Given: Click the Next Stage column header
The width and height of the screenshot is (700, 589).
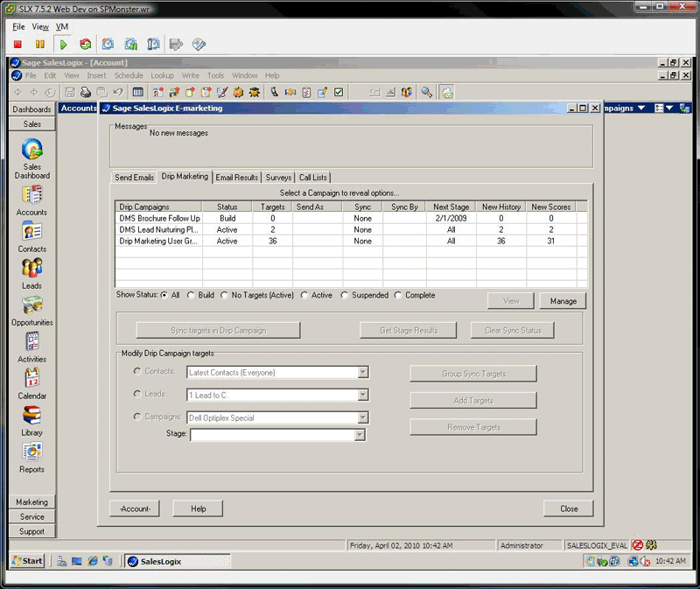Looking at the screenshot, I should 451,207.
